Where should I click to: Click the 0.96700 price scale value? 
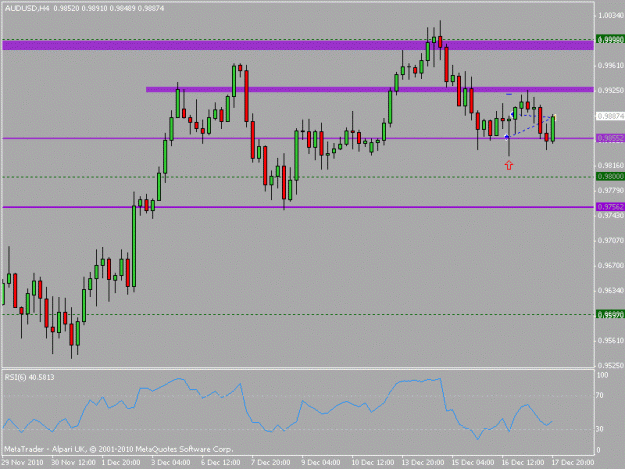[x=611, y=265]
